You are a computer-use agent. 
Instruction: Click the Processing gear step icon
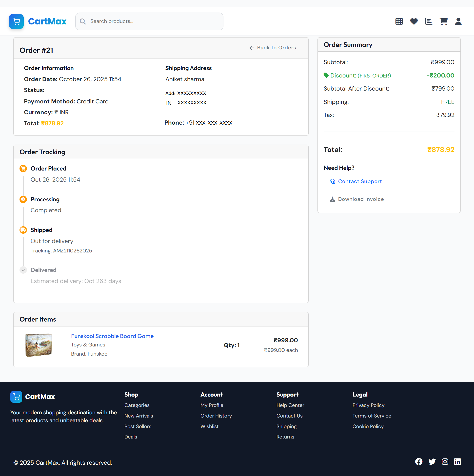tap(23, 199)
